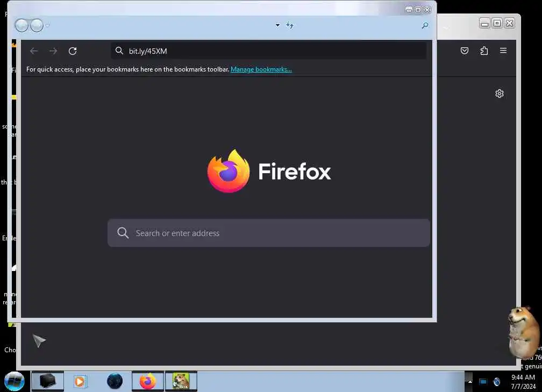Open the Windows Start orb
Screen dimensions: 542x392
(x=14, y=381)
